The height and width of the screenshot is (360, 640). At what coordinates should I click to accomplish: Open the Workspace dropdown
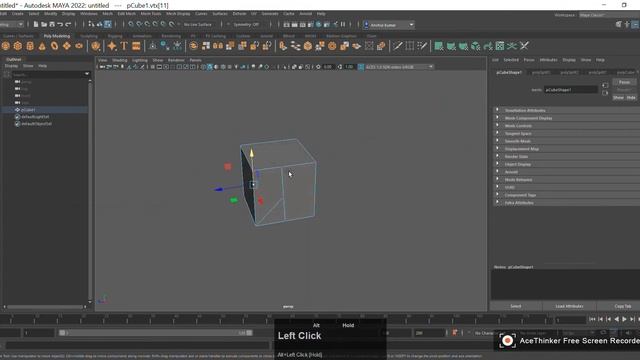(609, 15)
